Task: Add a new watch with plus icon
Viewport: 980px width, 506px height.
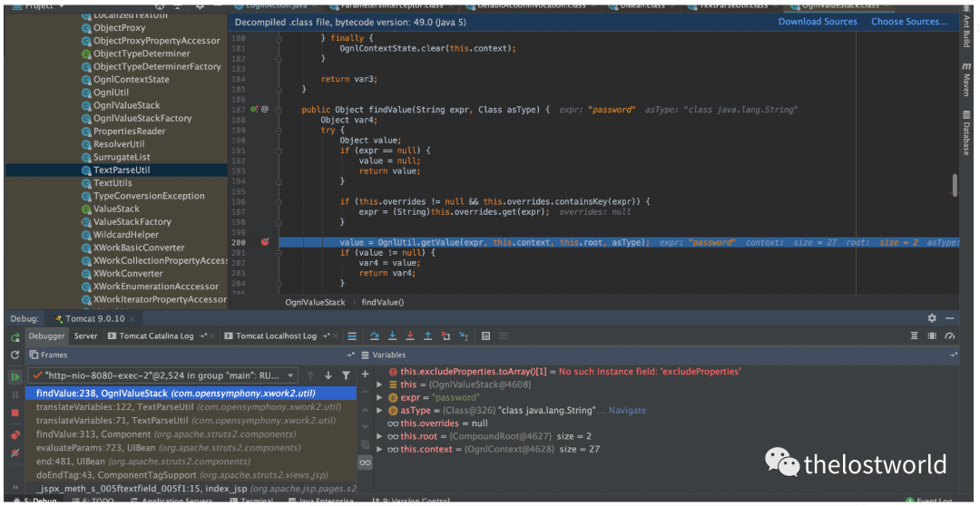Action: [365, 374]
